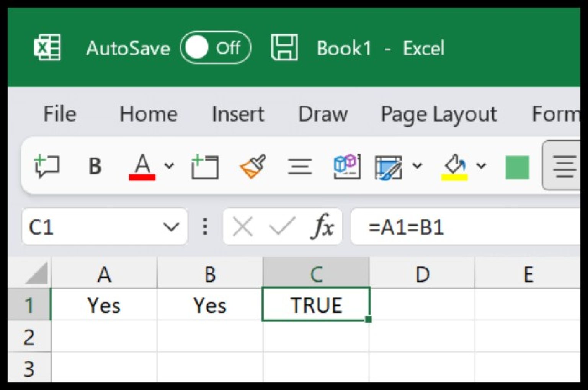Viewport: 588px width, 390px height.
Task: Insert a new comment
Action: (x=47, y=166)
